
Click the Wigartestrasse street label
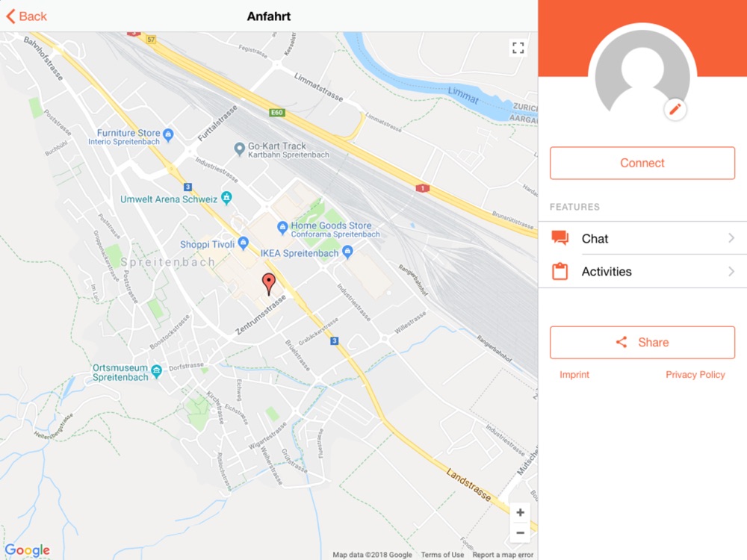[267, 436]
